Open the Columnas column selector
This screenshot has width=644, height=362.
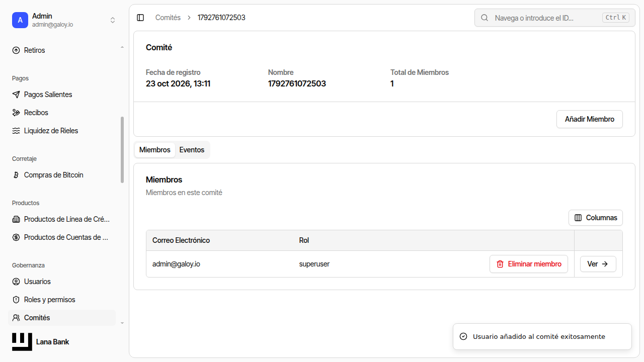pos(596,218)
